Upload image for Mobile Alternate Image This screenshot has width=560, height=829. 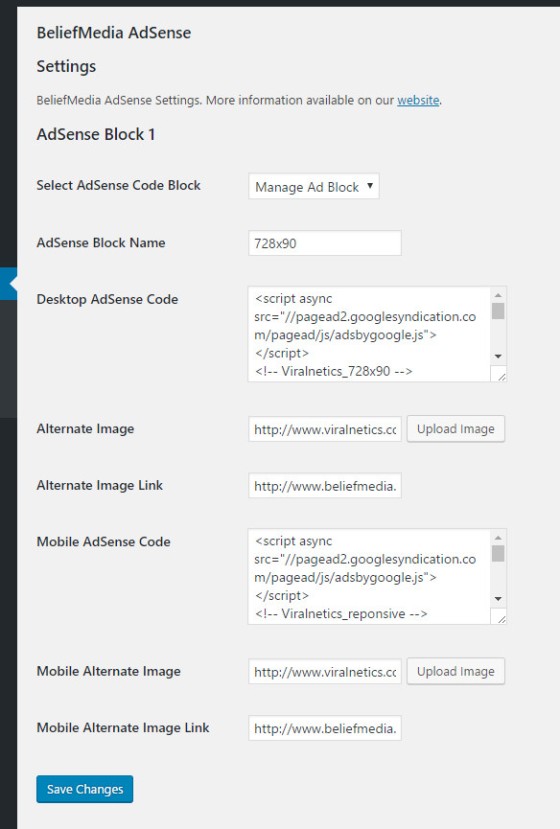(x=456, y=671)
